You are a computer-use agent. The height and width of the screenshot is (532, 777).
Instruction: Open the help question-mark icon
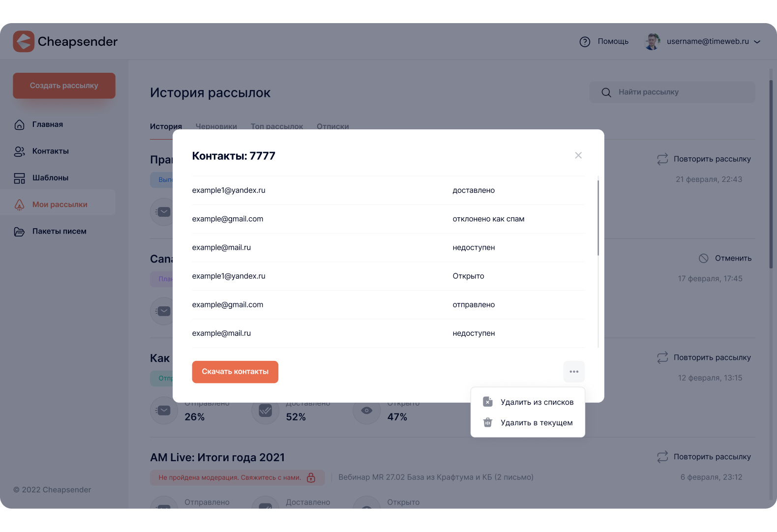pos(585,42)
